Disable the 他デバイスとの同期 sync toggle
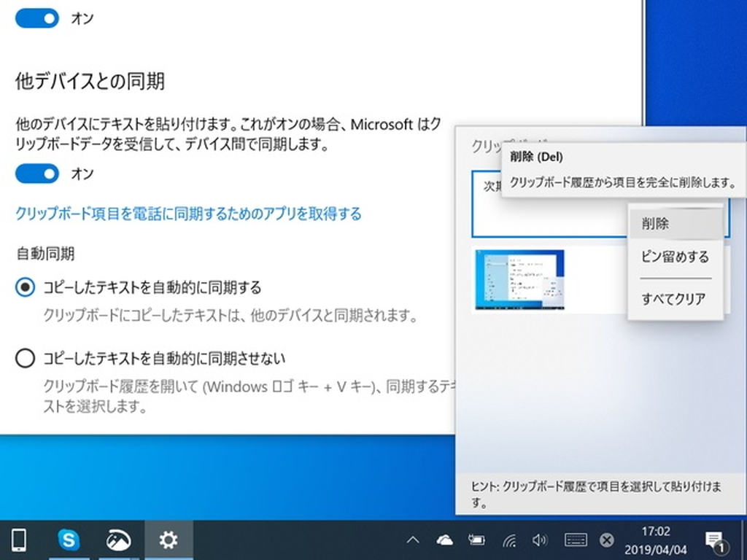This screenshot has height=560, width=747. click(36, 174)
